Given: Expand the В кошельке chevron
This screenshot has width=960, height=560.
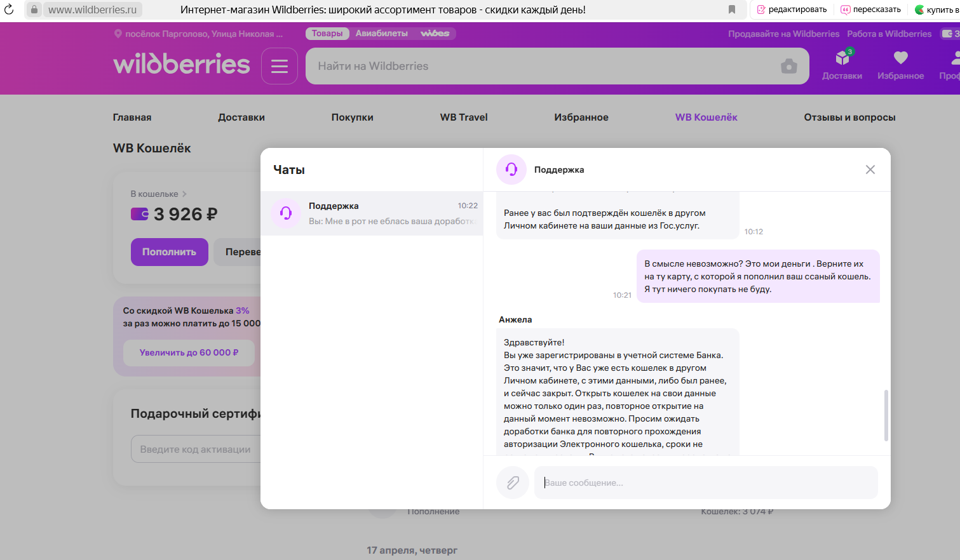Looking at the screenshot, I should click(x=184, y=194).
